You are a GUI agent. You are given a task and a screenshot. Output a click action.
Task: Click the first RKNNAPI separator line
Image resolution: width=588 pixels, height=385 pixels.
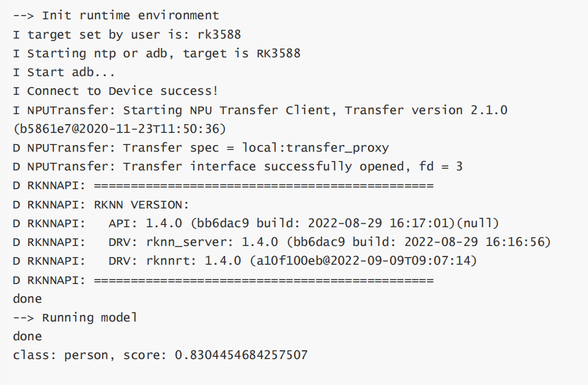coord(223,185)
